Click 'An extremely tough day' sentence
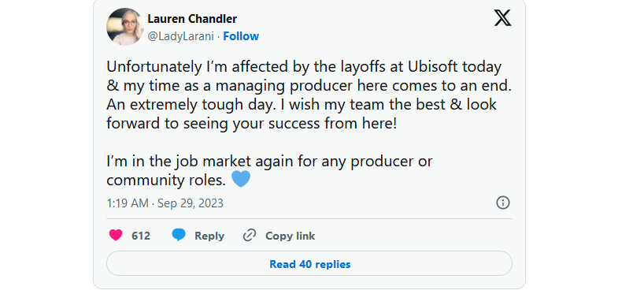 (191, 105)
